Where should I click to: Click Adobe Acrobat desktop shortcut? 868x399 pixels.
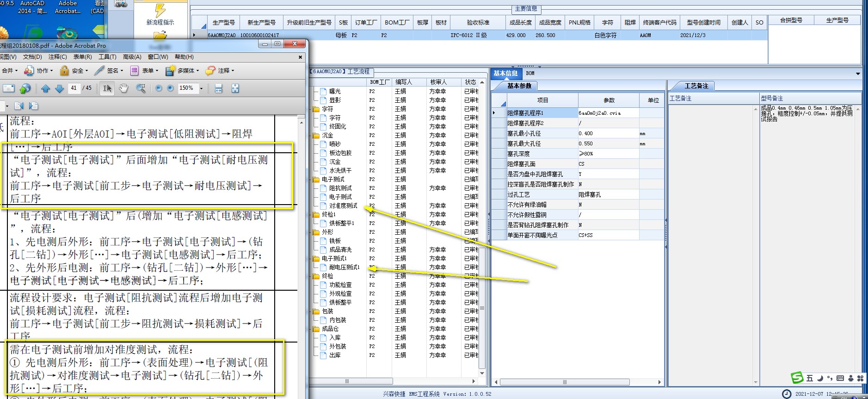(68, 7)
